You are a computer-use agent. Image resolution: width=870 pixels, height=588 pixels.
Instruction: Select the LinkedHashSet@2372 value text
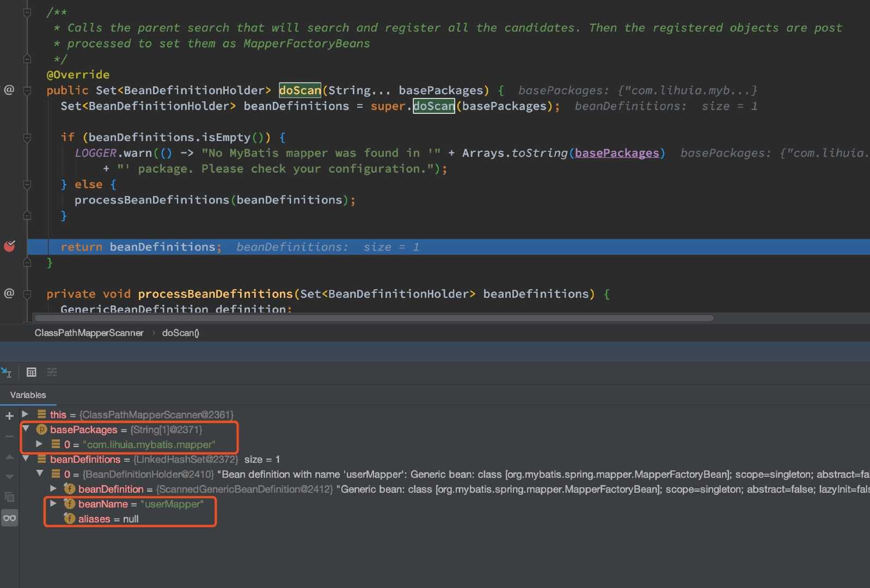[186, 459]
